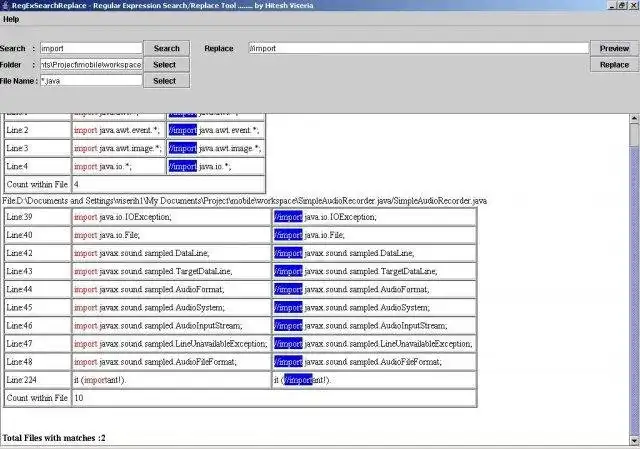The height and width of the screenshot is (449, 640).
Task: Click preview '//import javax.sound.sampled.TargetDataLine;' cell
Action: (374, 271)
